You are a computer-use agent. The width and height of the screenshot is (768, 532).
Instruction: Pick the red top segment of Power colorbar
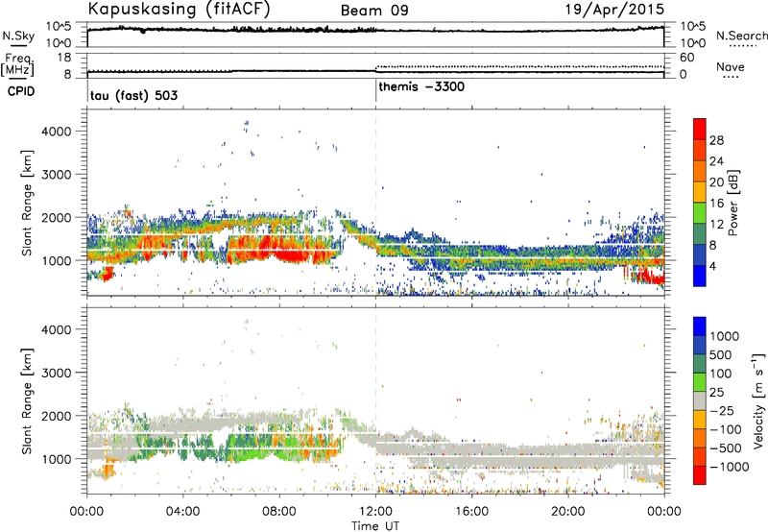[700, 129]
